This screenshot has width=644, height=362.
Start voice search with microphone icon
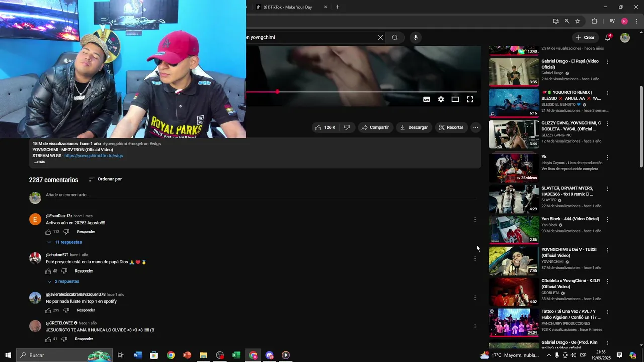pos(415,37)
